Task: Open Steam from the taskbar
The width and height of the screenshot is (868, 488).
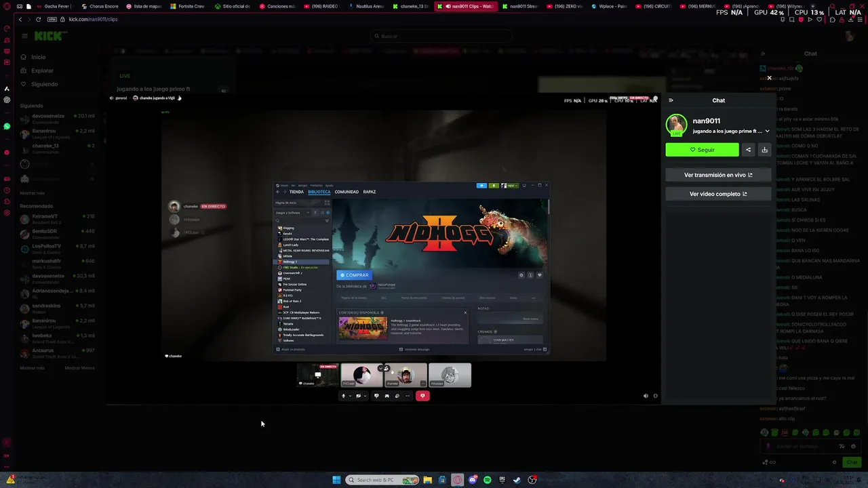Action: pos(517,480)
